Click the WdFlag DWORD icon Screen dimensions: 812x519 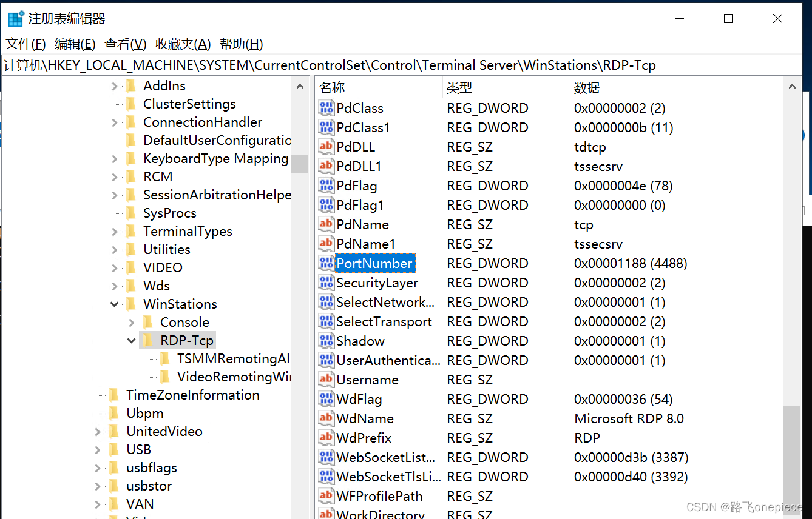[x=326, y=400]
